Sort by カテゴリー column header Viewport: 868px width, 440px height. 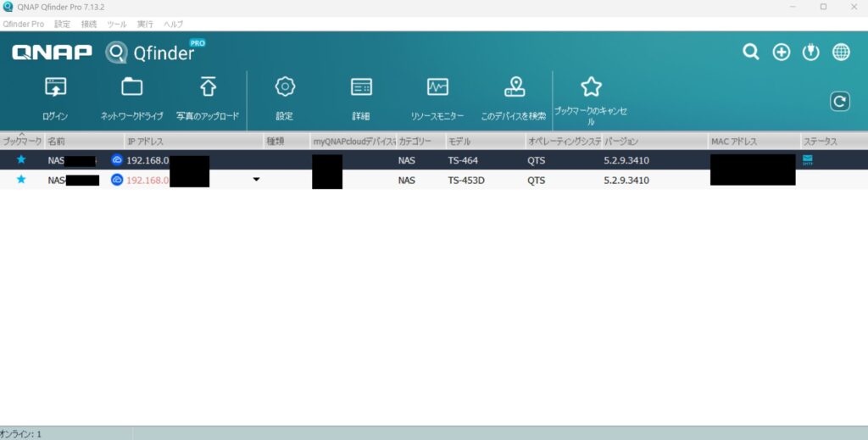[420, 141]
